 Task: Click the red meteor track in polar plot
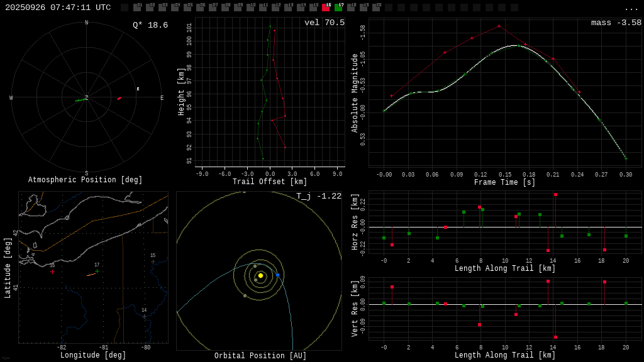[119, 99]
